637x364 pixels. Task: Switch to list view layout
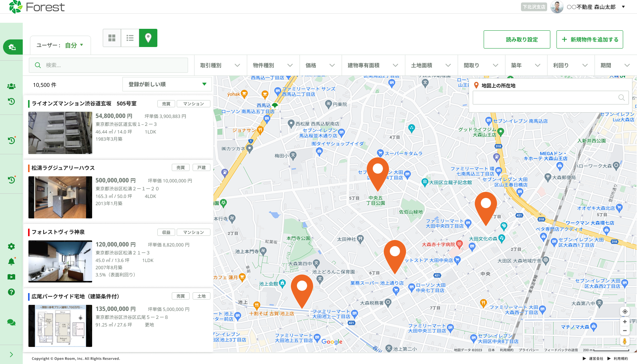[x=130, y=38]
